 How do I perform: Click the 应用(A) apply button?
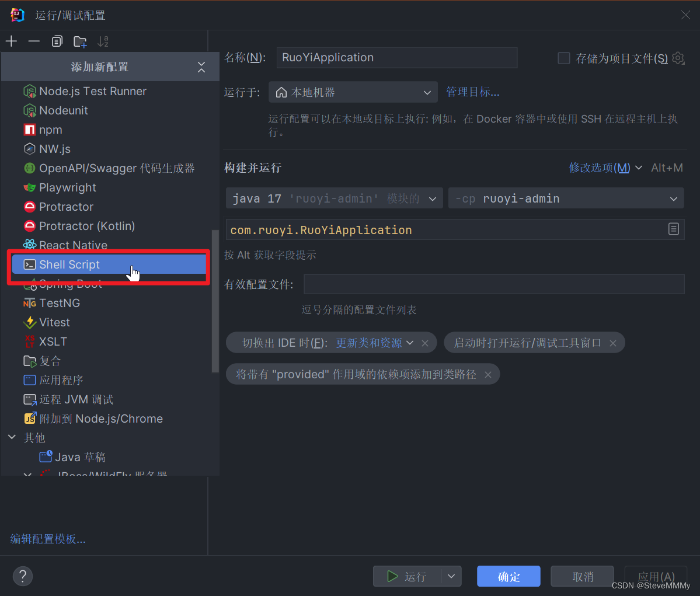pyautogui.click(x=656, y=576)
